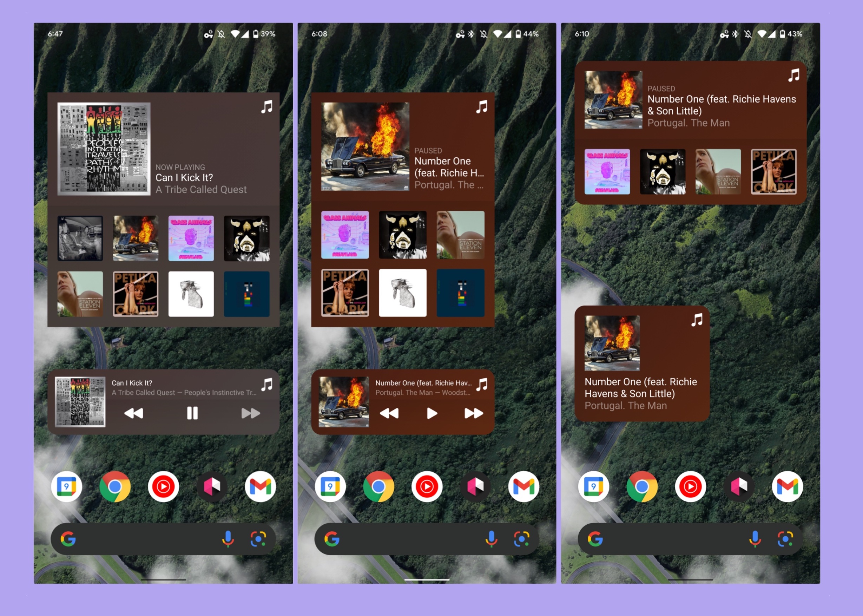Viewport: 863px width, 616px height.
Task: Tap burning car art in middle phone large widget
Action: [365, 146]
